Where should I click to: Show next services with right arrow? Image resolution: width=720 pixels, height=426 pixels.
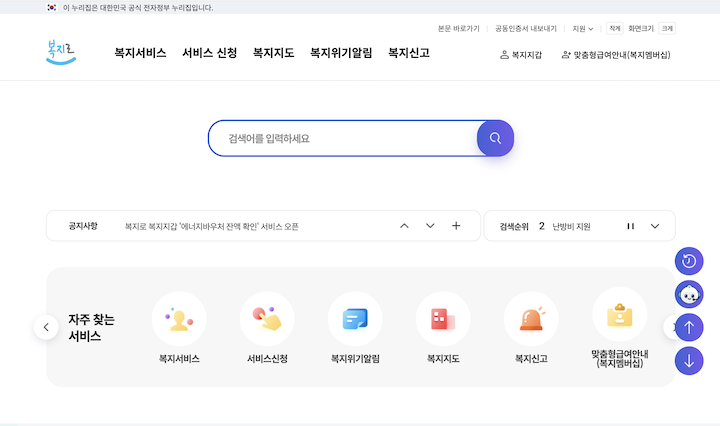click(x=669, y=327)
